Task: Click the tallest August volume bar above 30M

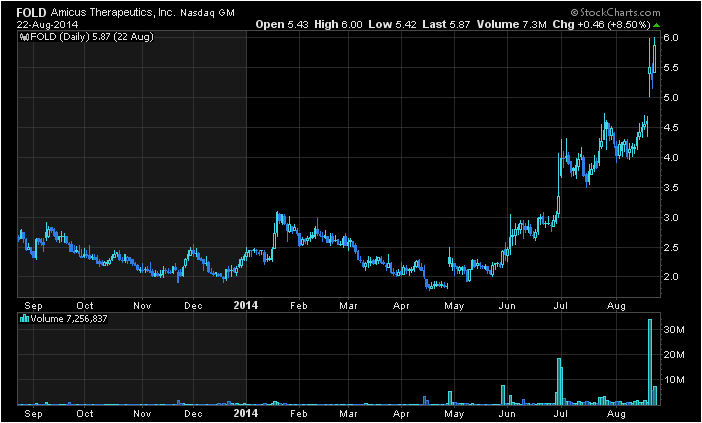Action: coord(650,362)
